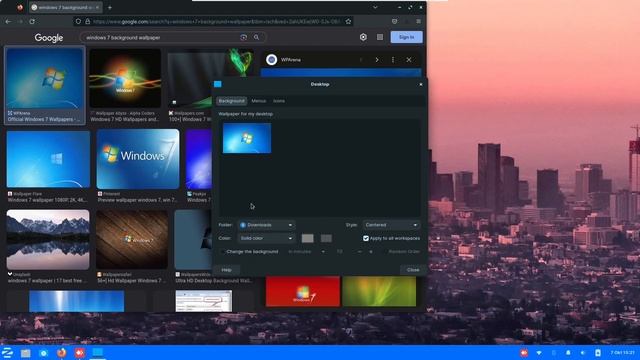This screenshot has height=360, width=640.
Task: Open the red screen recorder app in taskbar
Action: point(80,353)
